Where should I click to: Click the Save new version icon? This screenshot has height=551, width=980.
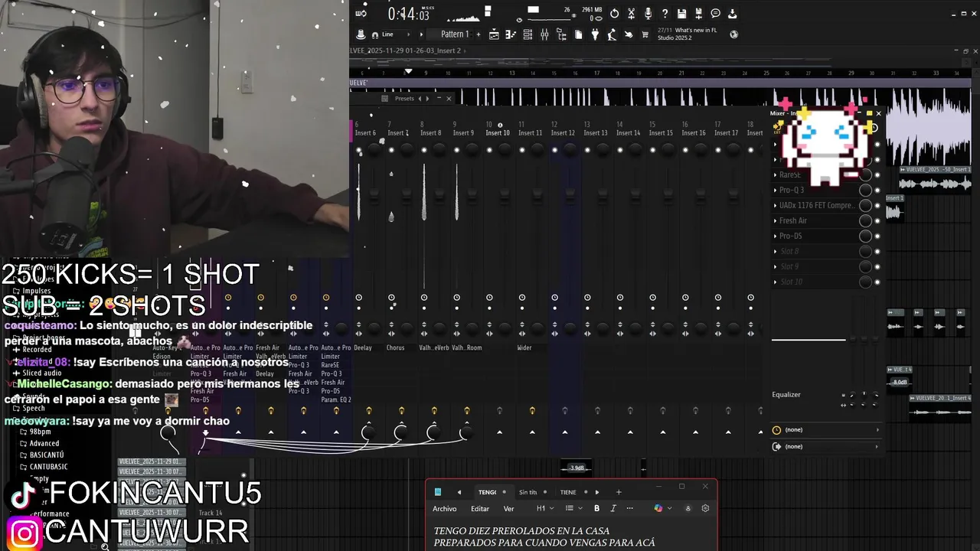(x=698, y=14)
